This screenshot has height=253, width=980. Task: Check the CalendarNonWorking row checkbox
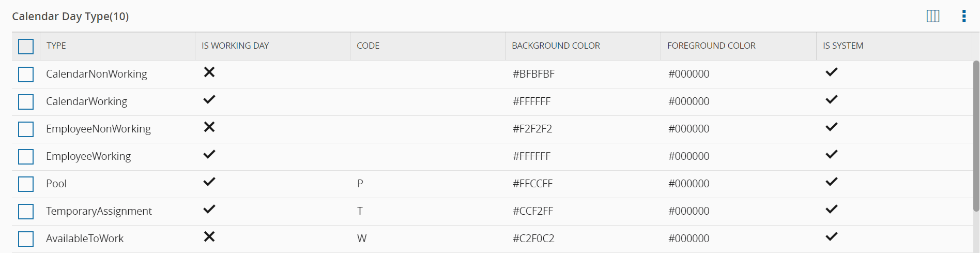click(26, 75)
